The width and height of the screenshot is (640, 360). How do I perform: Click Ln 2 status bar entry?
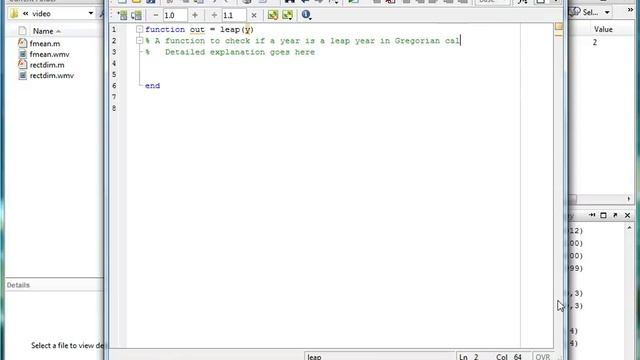(x=468, y=357)
